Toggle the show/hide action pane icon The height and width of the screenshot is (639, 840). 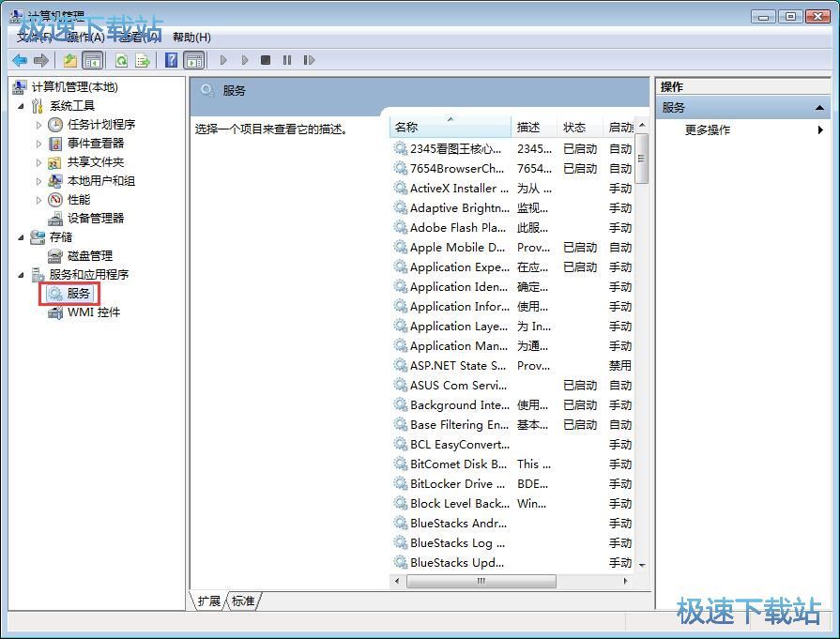click(x=194, y=61)
